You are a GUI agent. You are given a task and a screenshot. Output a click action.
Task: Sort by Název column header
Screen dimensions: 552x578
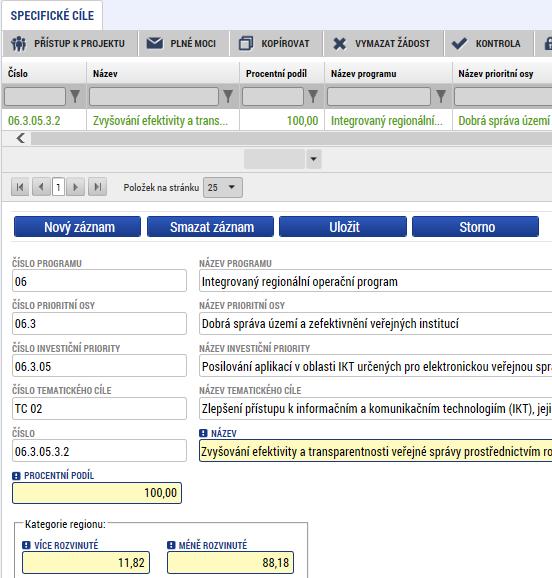point(105,74)
